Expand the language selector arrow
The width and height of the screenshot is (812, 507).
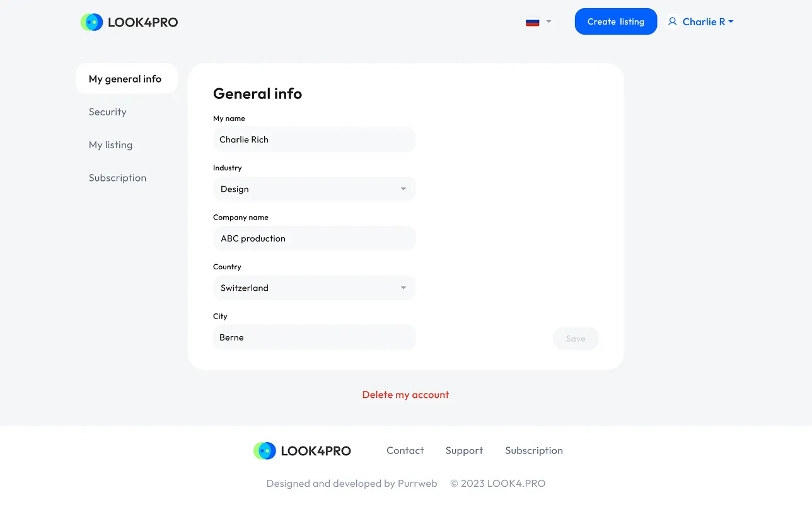pos(548,21)
